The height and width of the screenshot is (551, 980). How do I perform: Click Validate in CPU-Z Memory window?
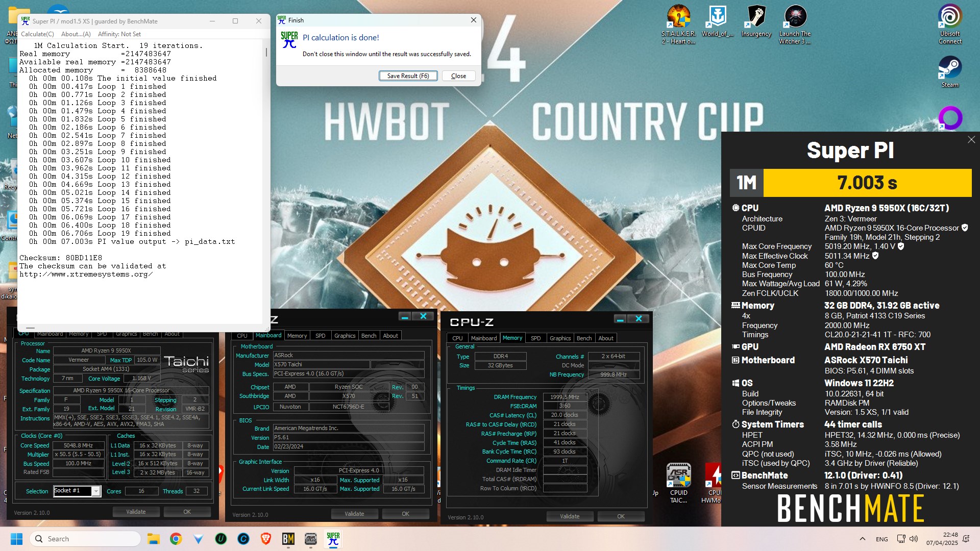point(570,516)
